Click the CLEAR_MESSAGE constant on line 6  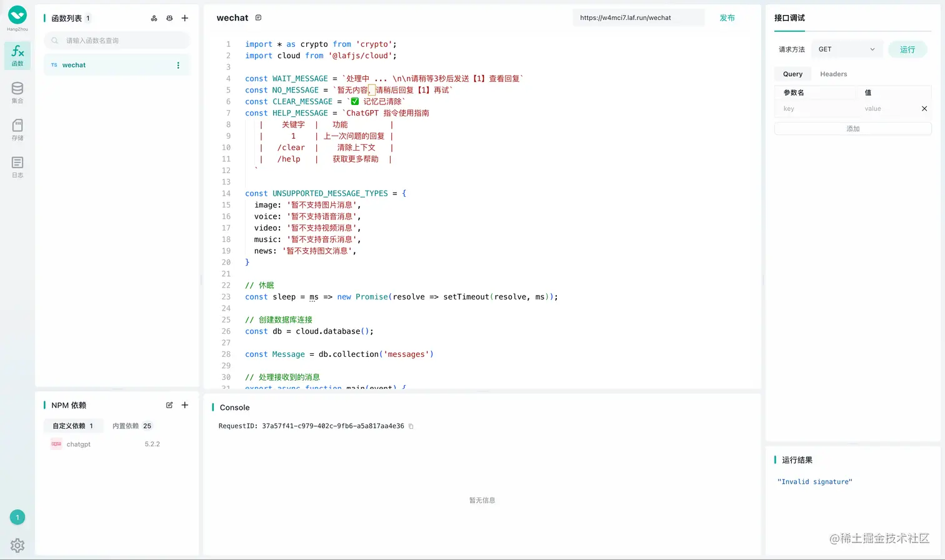coord(302,101)
